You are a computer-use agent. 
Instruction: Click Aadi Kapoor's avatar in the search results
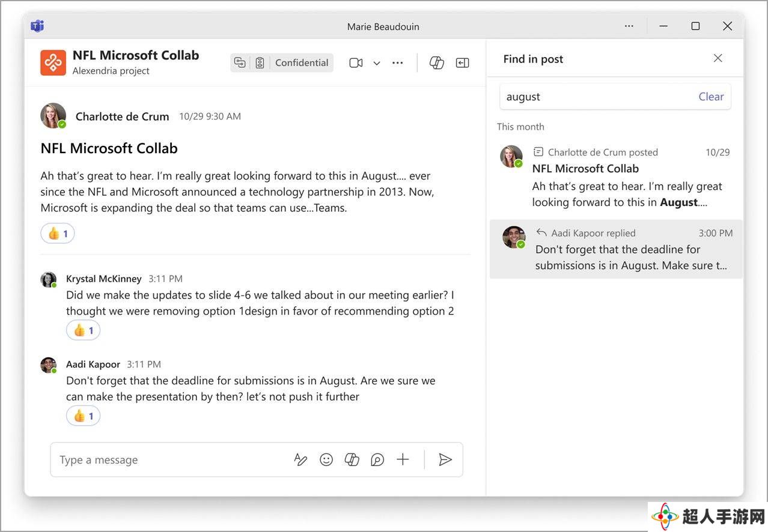pos(514,237)
